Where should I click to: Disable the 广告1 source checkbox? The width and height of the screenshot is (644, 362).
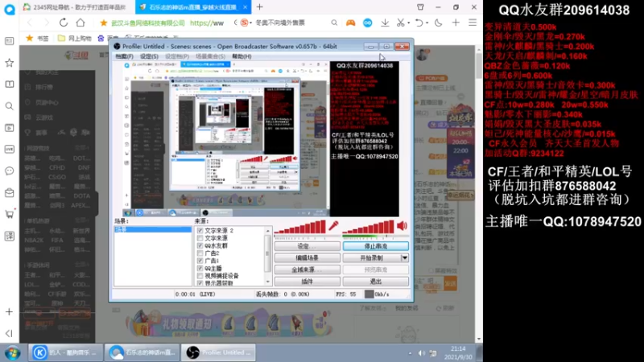[200, 261]
